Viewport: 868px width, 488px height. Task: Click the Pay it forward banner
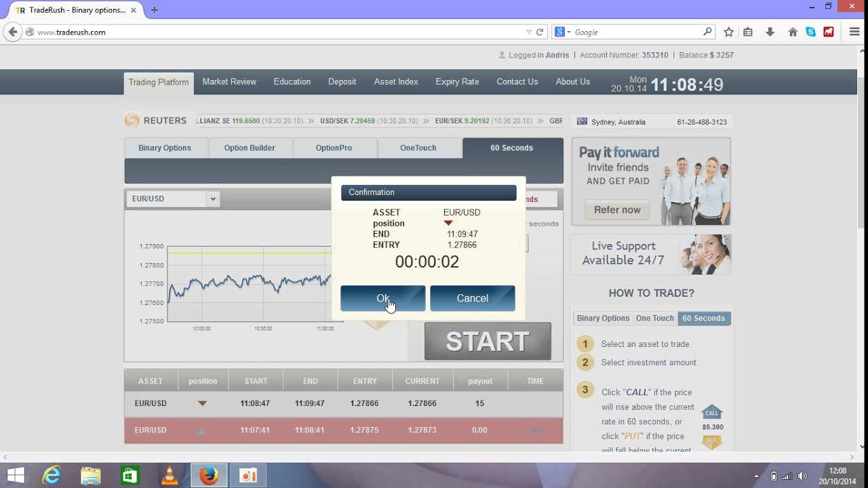coord(651,182)
